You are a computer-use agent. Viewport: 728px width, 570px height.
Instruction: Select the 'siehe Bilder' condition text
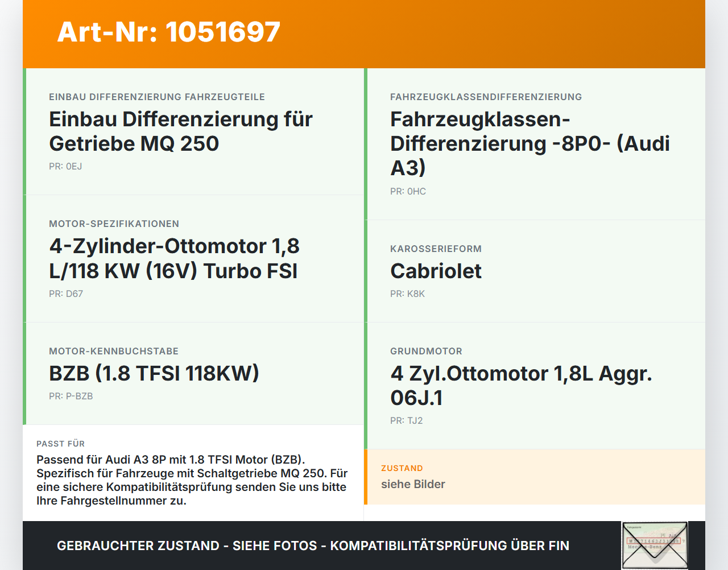[x=413, y=484]
